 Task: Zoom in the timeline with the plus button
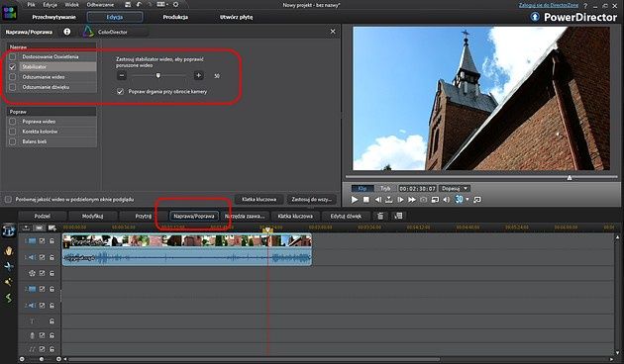click(x=58, y=359)
